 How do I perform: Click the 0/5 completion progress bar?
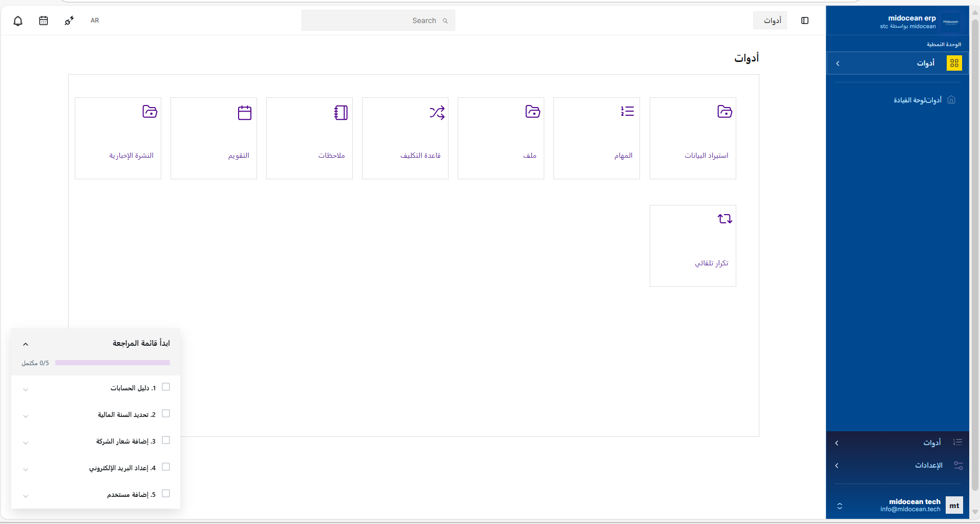[x=112, y=362]
